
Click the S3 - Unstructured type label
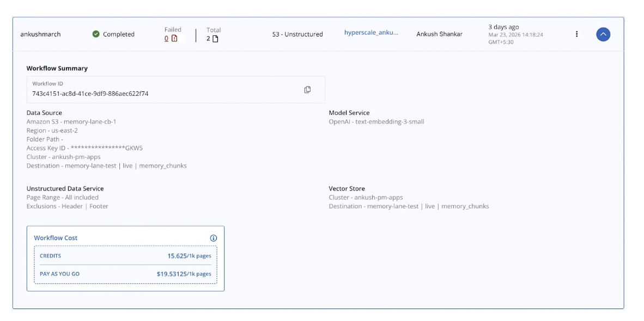point(297,34)
